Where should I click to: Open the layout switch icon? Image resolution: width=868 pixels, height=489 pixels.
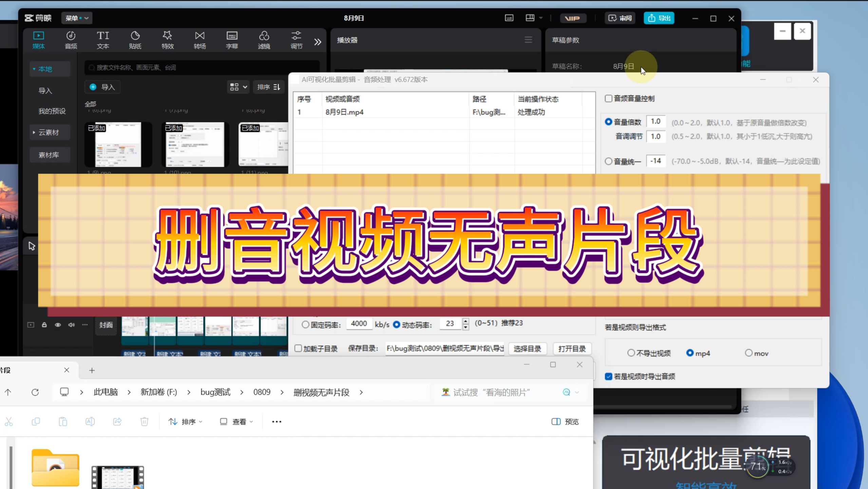(530, 18)
